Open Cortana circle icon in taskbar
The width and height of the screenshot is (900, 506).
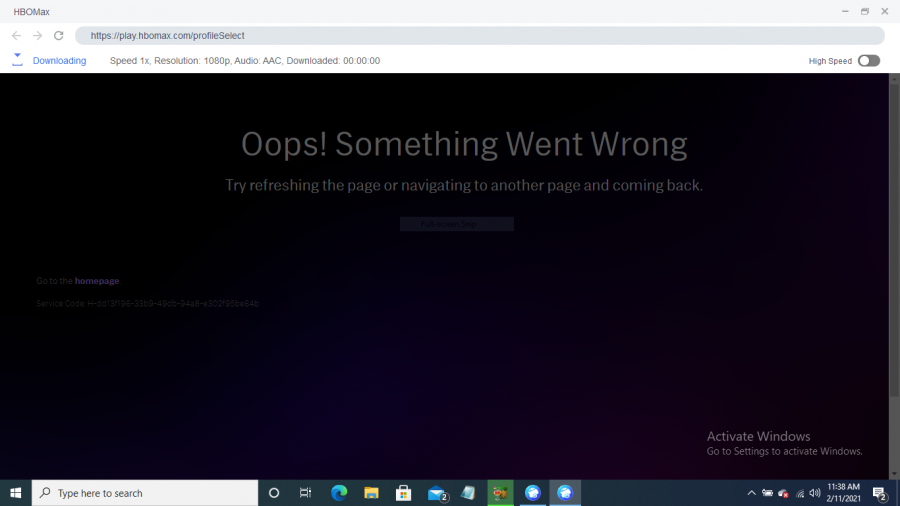pos(274,493)
